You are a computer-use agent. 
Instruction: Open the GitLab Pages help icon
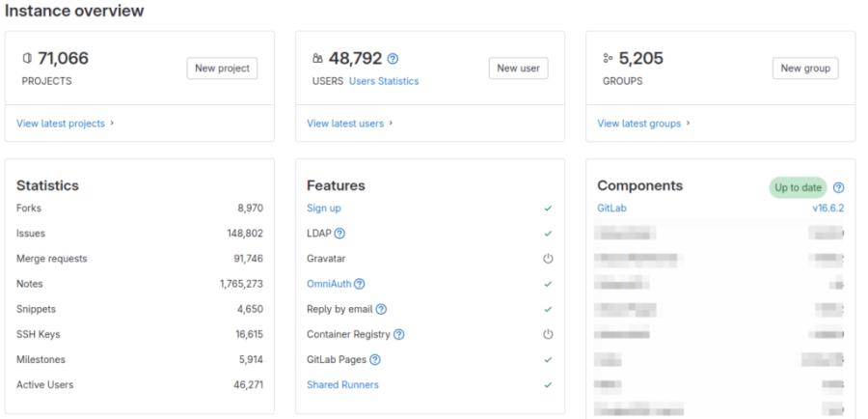point(375,360)
